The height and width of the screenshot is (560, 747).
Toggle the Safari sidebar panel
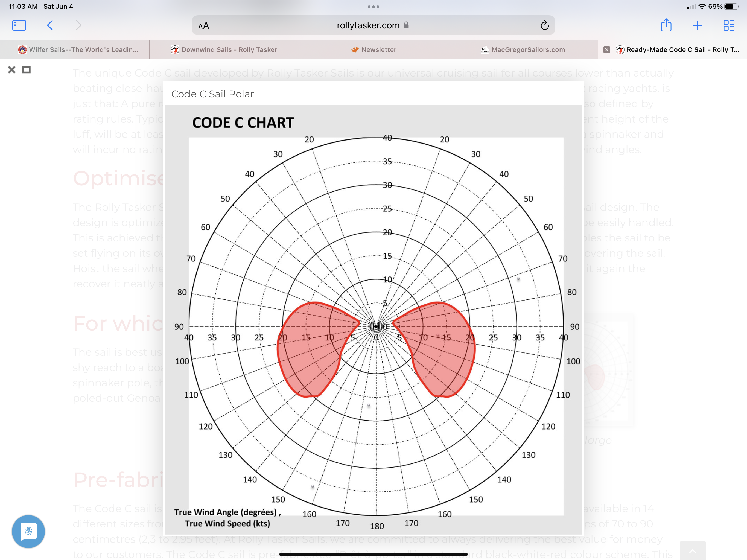[19, 25]
